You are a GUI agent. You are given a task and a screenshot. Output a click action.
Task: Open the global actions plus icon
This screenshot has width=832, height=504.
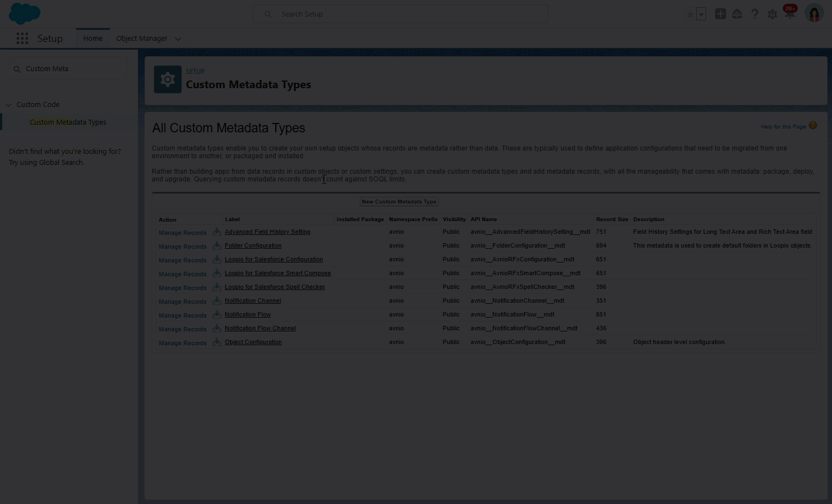[720, 14]
